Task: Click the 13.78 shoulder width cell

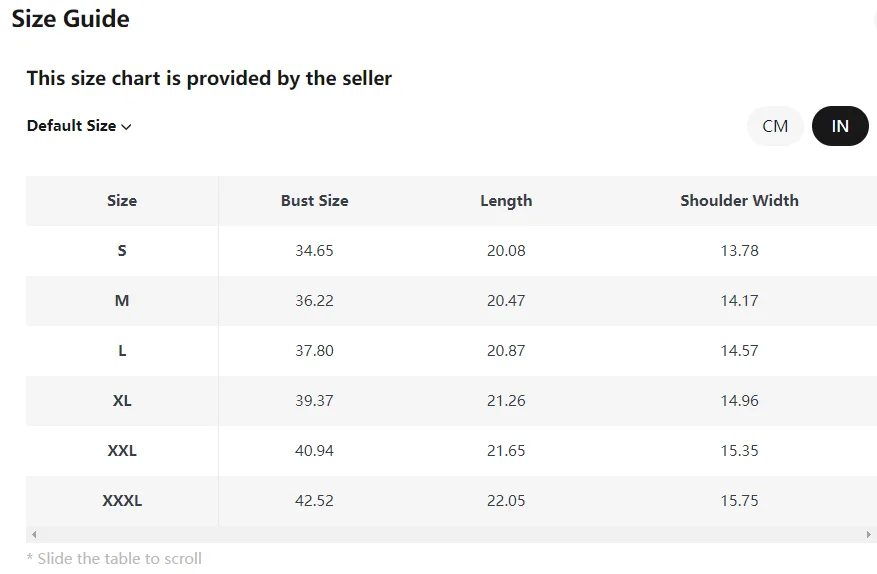Action: point(739,251)
